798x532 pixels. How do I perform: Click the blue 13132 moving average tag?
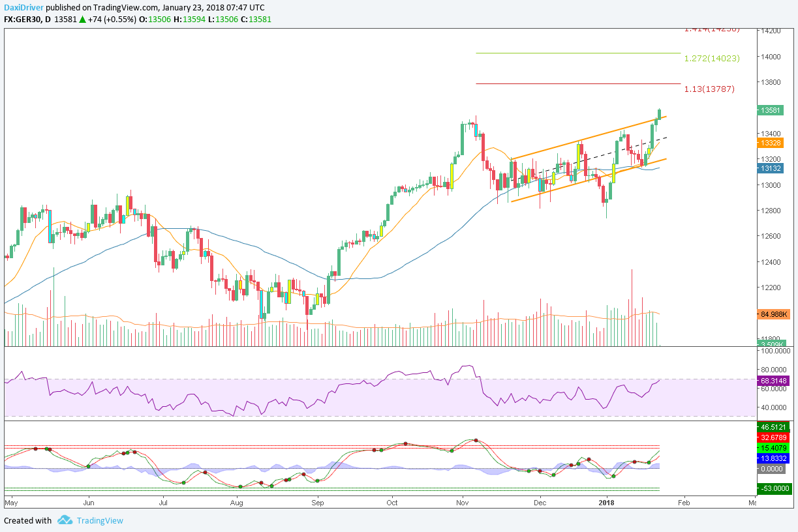(771, 168)
